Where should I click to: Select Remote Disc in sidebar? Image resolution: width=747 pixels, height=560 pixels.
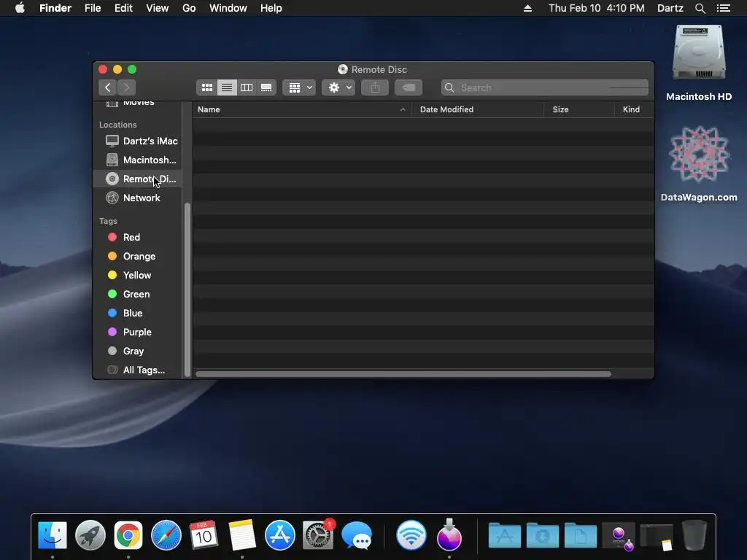coord(137,179)
